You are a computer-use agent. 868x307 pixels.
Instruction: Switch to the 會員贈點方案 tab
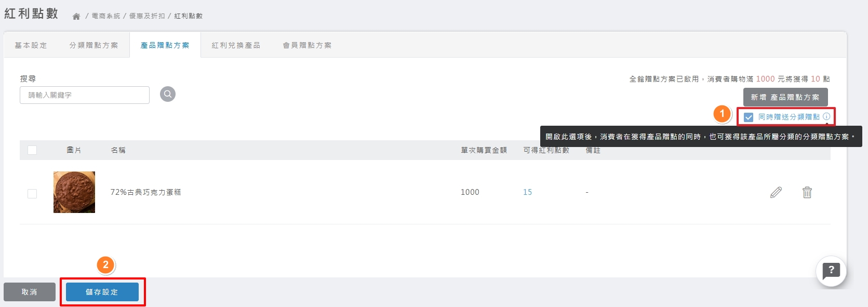tap(307, 46)
